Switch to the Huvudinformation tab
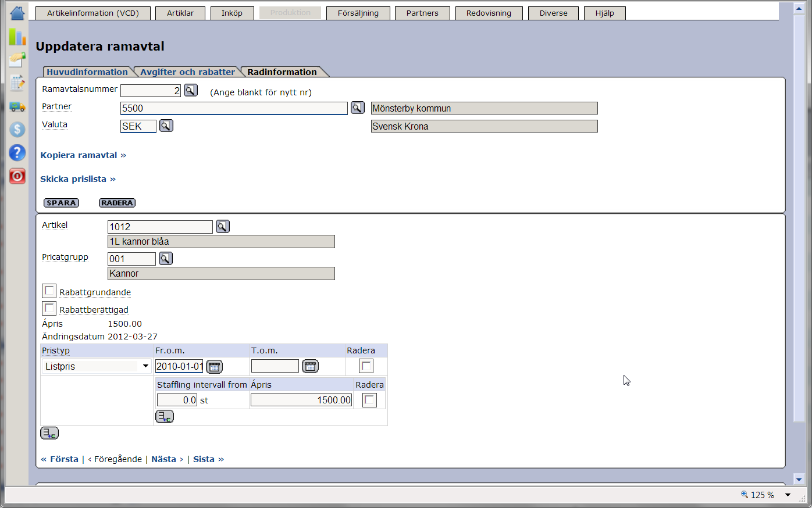The width and height of the screenshot is (812, 508). pyautogui.click(x=87, y=72)
